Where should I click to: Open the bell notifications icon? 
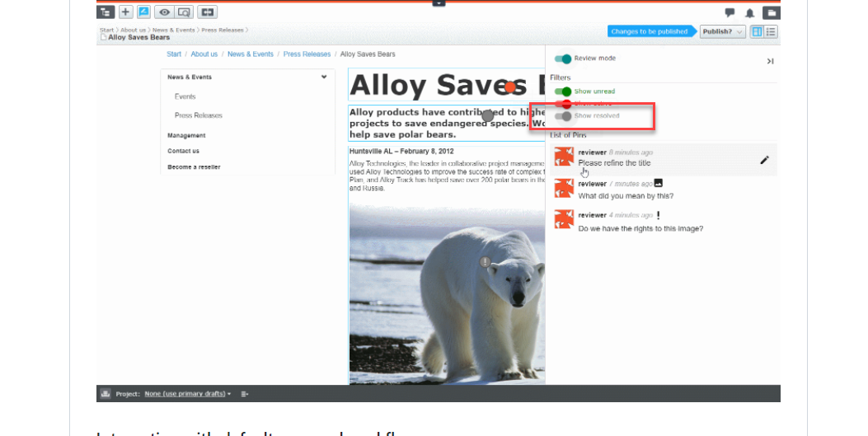(749, 12)
